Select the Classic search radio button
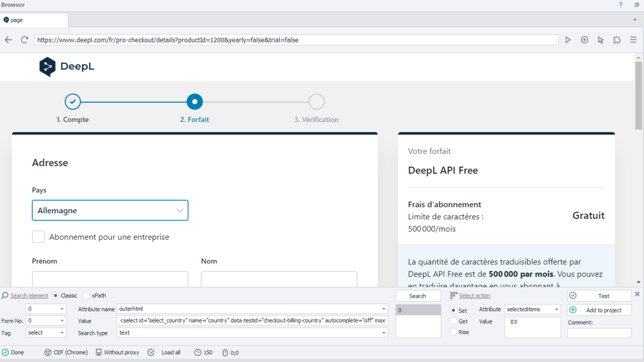The height and width of the screenshot is (362, 644). click(56, 295)
